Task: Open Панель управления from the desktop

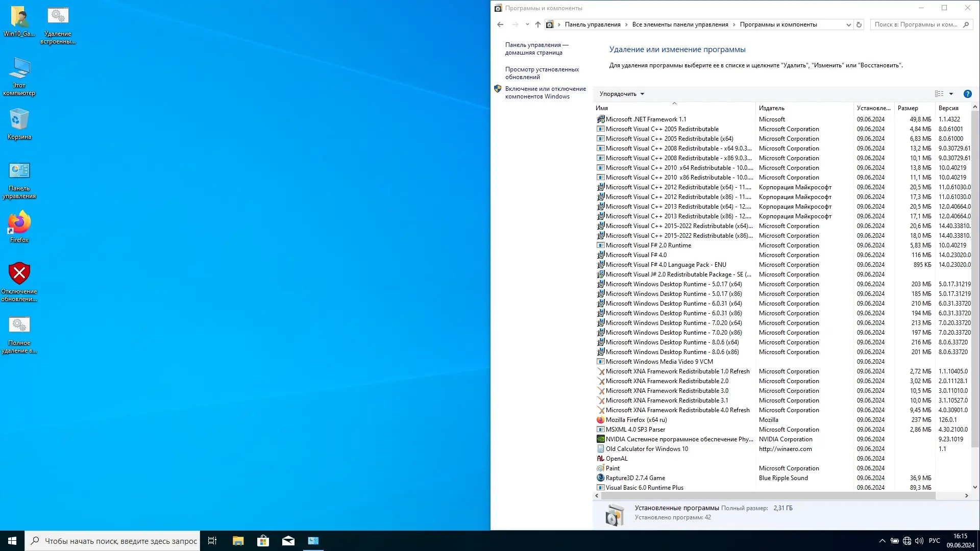Action: point(19,179)
